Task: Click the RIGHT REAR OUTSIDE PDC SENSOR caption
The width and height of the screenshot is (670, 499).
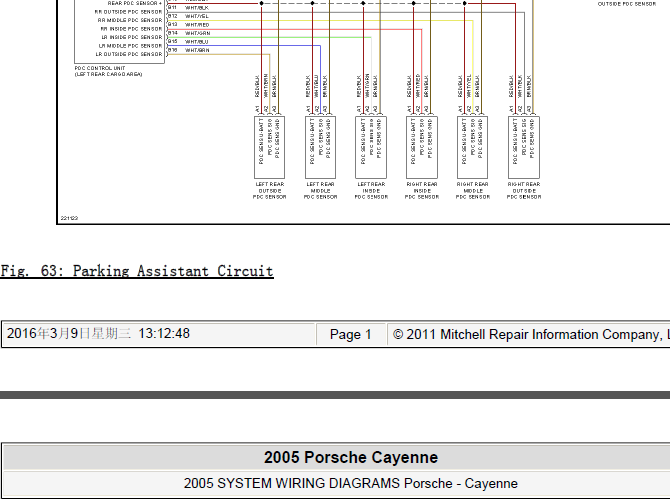Action: click(524, 191)
